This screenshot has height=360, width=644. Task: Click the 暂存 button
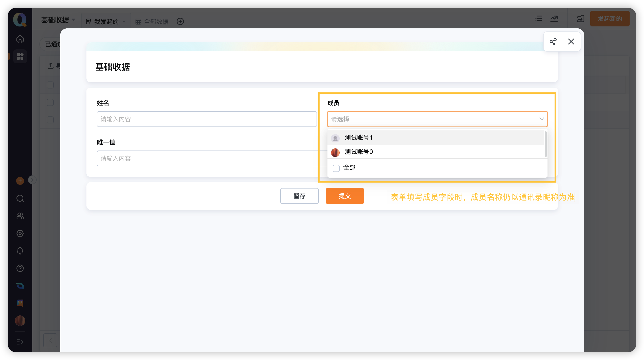299,196
